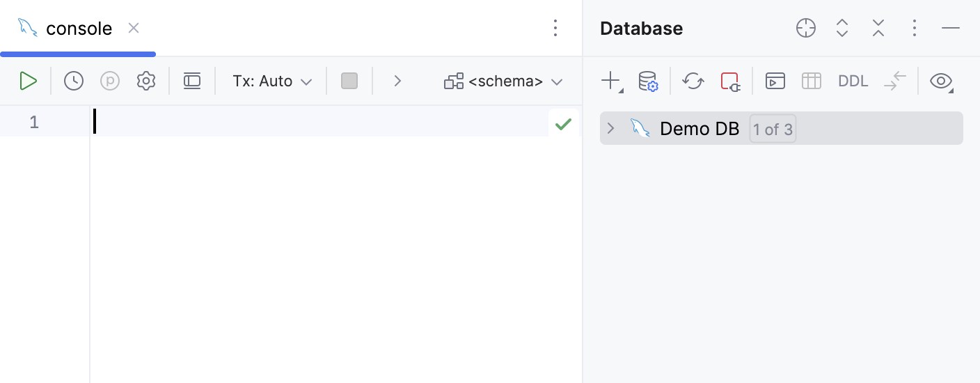Open the editor tabs kebab menu
The height and width of the screenshot is (383, 980).
(x=555, y=28)
